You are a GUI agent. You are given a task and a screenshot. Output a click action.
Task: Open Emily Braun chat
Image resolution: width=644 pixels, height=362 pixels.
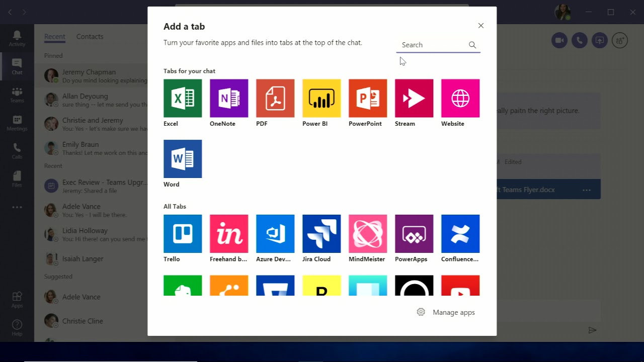91,148
